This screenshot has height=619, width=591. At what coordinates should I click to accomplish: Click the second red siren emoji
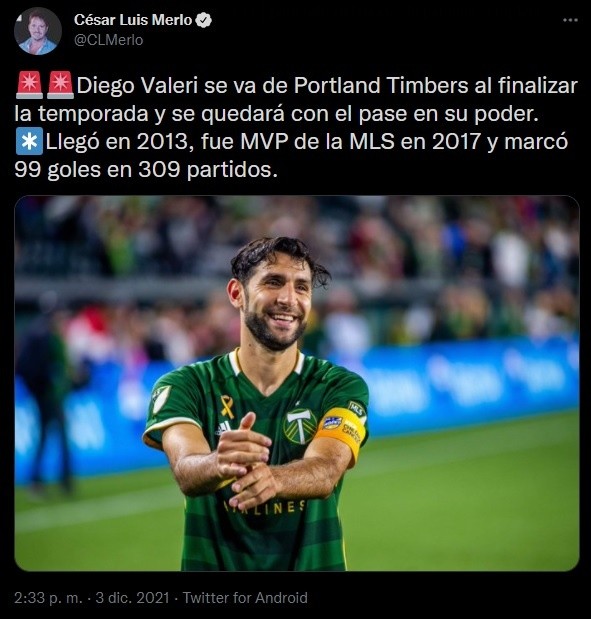(60, 85)
